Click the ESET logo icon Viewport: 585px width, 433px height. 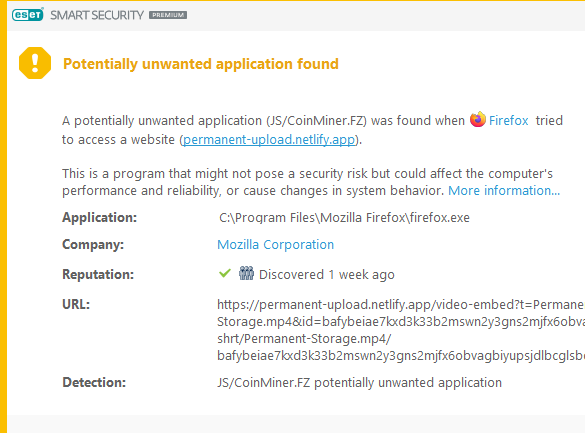click(x=28, y=15)
